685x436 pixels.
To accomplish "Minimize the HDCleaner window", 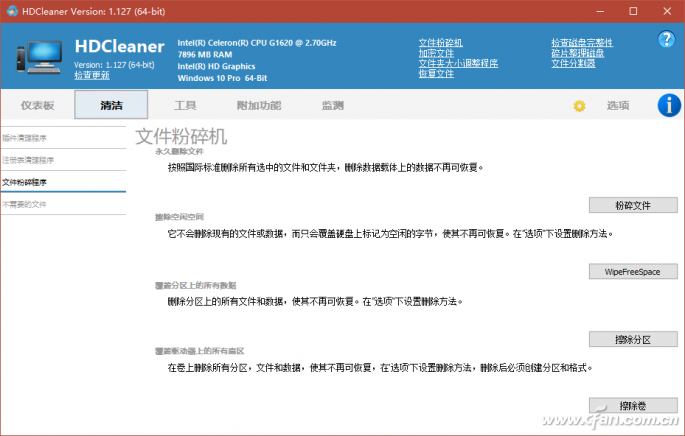I will pyautogui.click(x=600, y=11).
